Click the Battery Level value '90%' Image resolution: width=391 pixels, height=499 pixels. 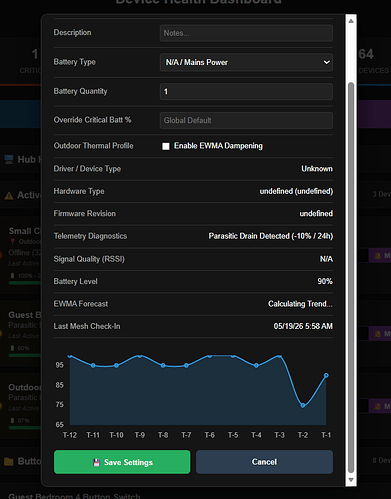[325, 281]
